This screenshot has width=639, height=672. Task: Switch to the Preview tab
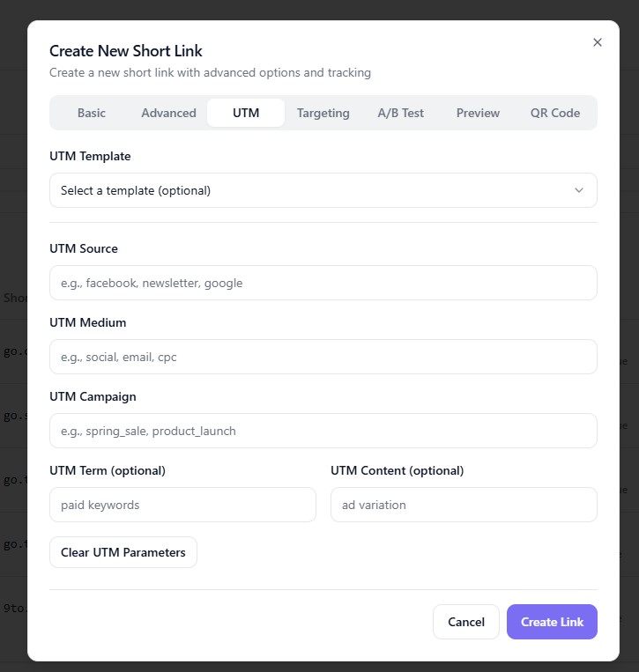coord(478,113)
